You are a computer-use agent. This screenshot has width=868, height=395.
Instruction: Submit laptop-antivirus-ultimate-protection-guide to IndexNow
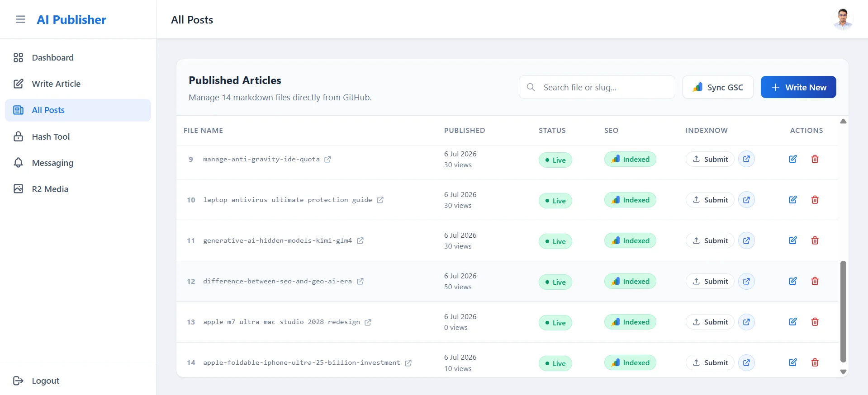point(710,200)
